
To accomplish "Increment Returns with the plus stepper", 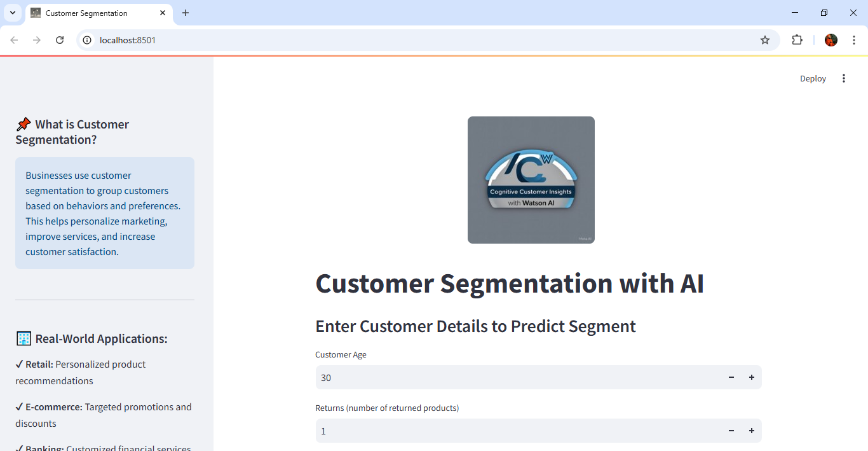I will tap(752, 431).
